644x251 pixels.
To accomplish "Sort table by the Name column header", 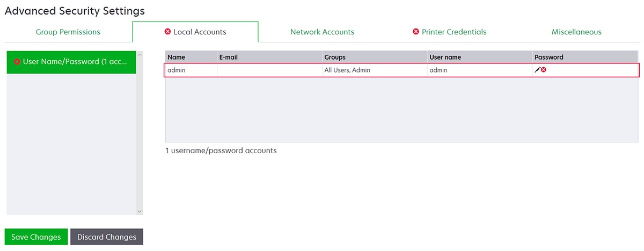I will pyautogui.click(x=176, y=57).
